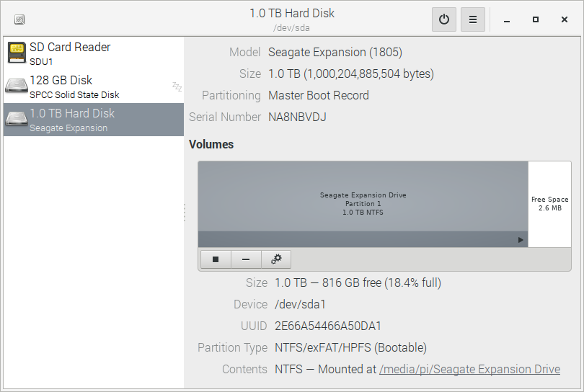Click the Volumes heading

coord(211,144)
